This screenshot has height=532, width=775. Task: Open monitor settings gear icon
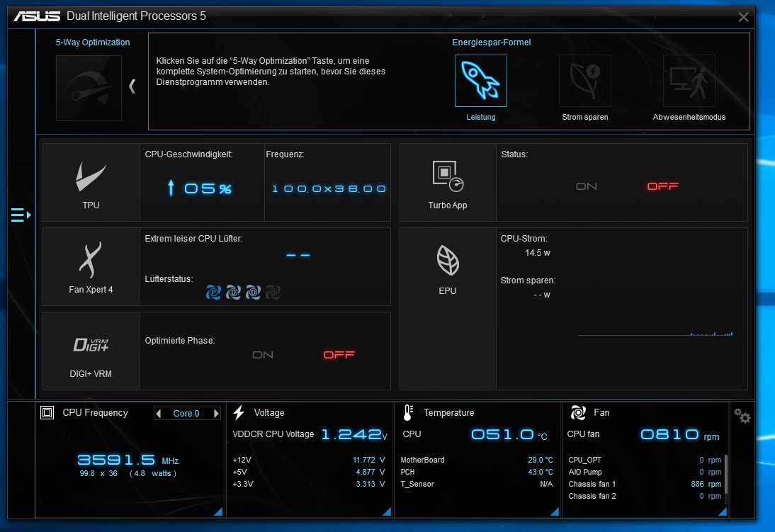point(742,416)
